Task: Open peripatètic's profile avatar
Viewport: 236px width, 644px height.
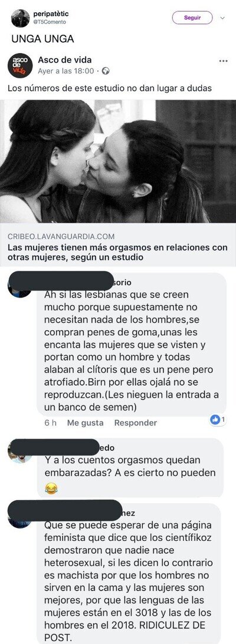Action: coord(20,18)
